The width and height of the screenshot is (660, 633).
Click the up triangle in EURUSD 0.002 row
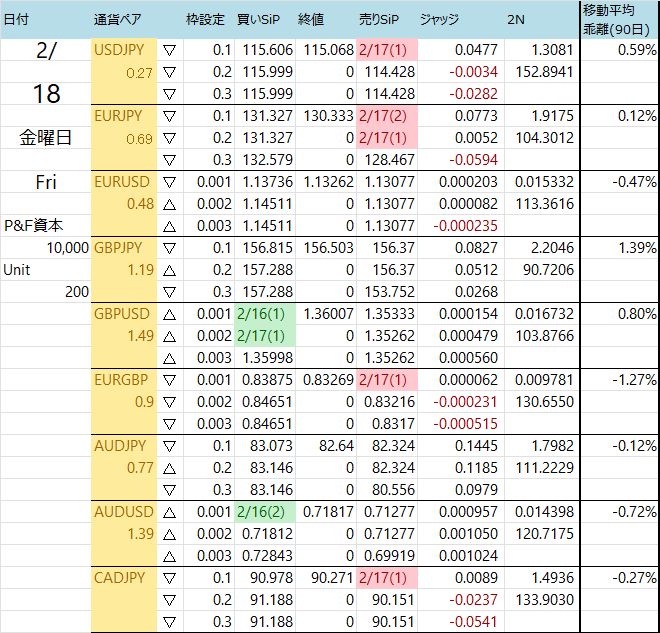click(169, 205)
